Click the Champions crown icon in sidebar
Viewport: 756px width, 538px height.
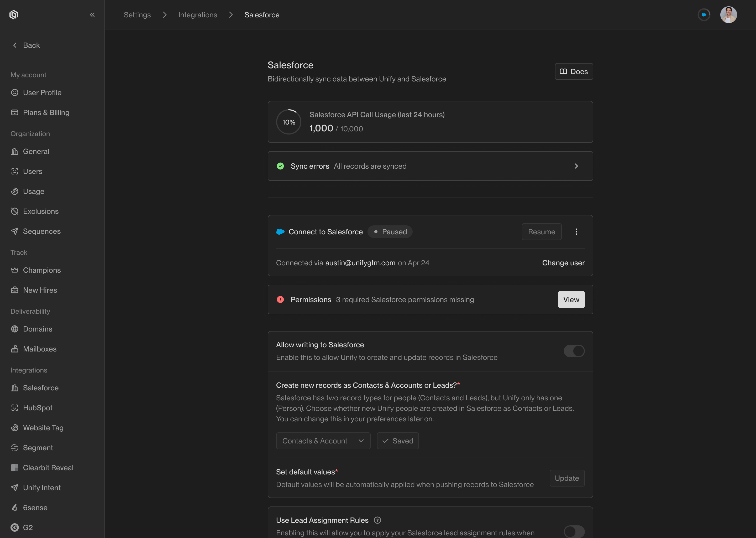(x=14, y=270)
